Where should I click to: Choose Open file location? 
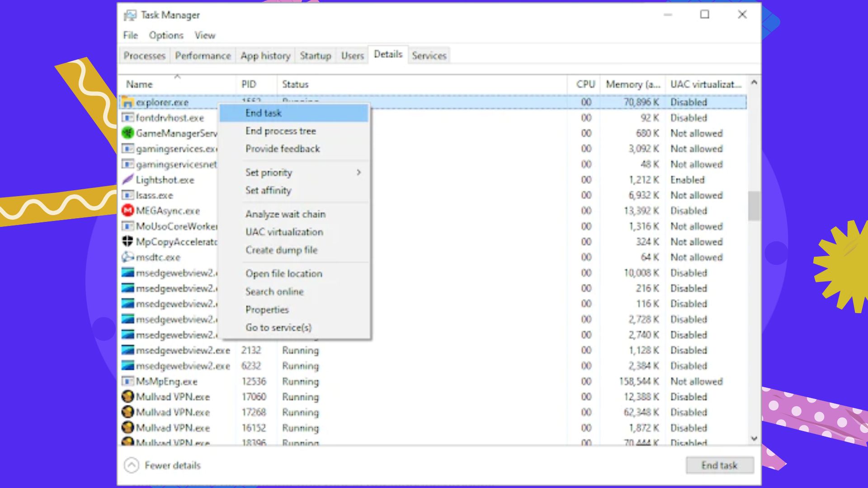tap(294, 273)
